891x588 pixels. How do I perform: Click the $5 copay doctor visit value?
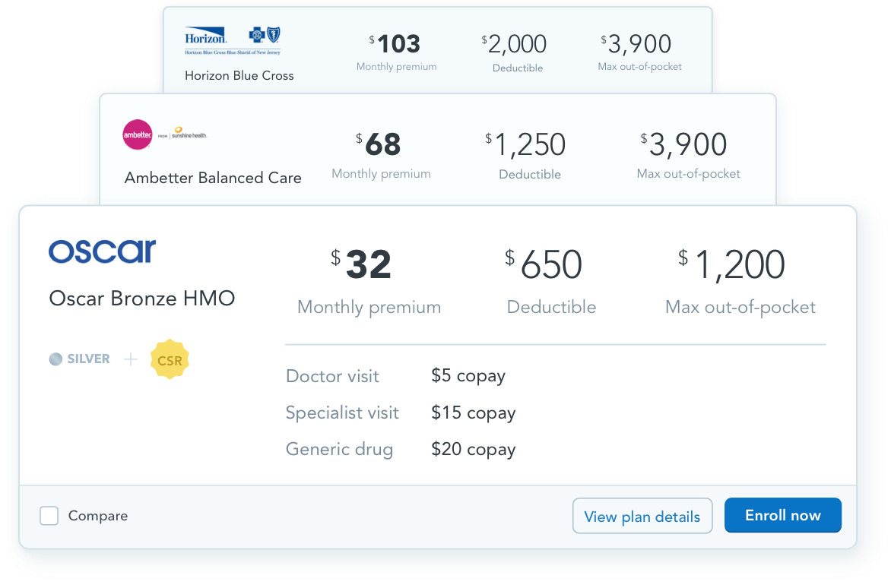coord(468,375)
